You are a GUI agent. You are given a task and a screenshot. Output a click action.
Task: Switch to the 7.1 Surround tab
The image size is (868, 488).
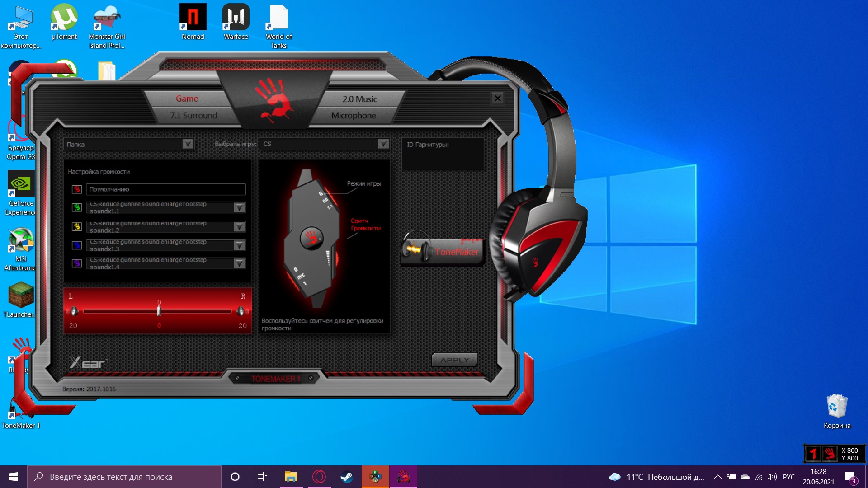(x=193, y=116)
